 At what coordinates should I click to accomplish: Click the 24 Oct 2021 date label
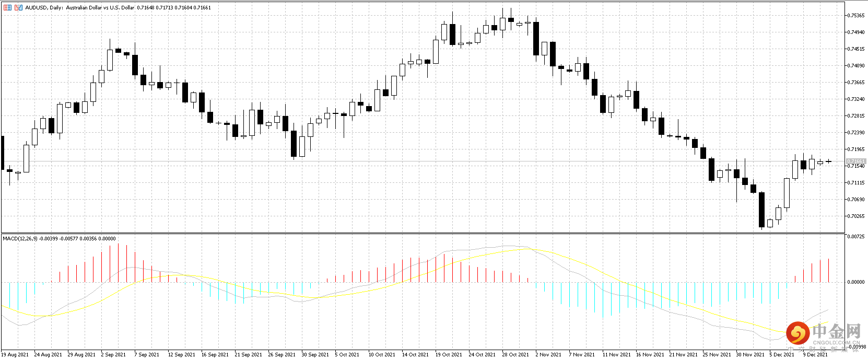483,354
